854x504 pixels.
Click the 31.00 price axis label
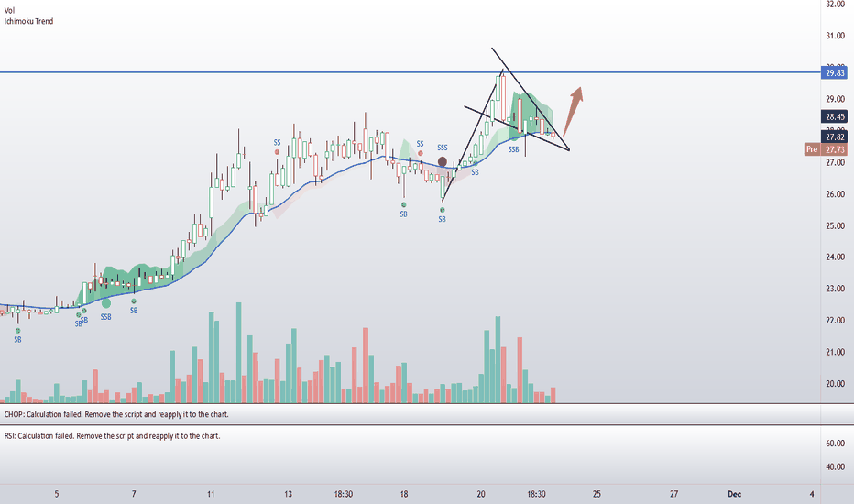pos(835,36)
